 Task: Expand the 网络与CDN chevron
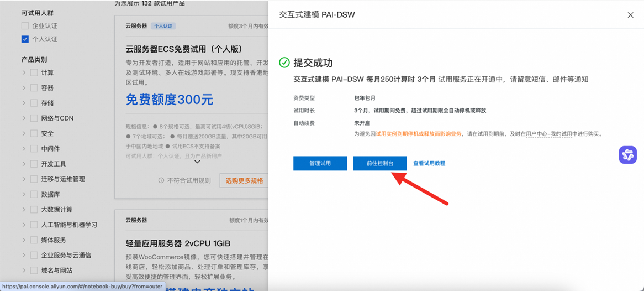(24, 118)
